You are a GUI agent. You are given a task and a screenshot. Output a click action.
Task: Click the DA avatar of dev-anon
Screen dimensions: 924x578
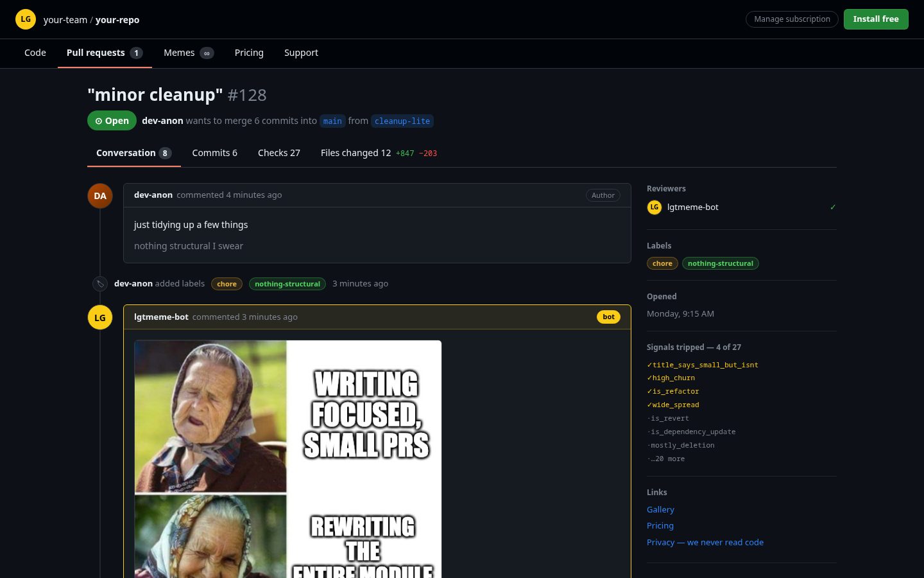pyautogui.click(x=100, y=196)
